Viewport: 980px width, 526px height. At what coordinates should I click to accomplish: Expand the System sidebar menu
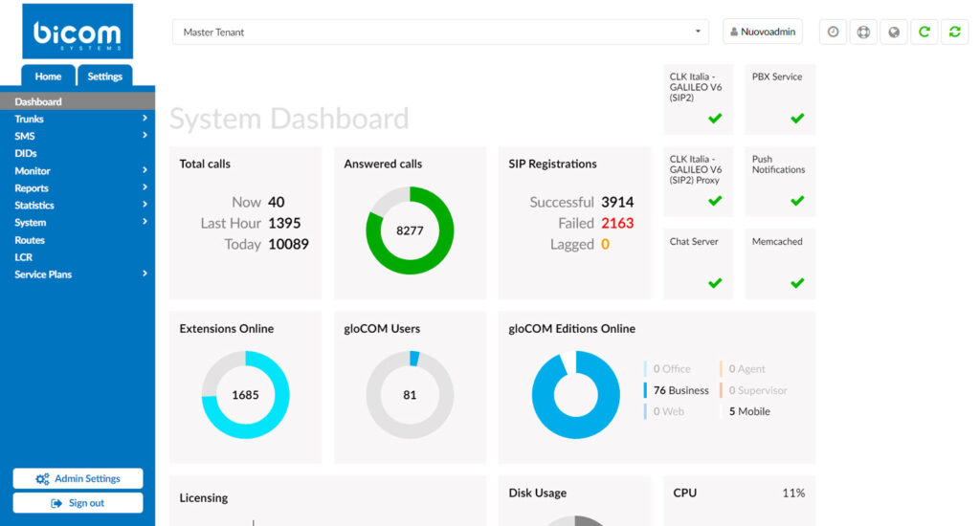tap(78, 223)
